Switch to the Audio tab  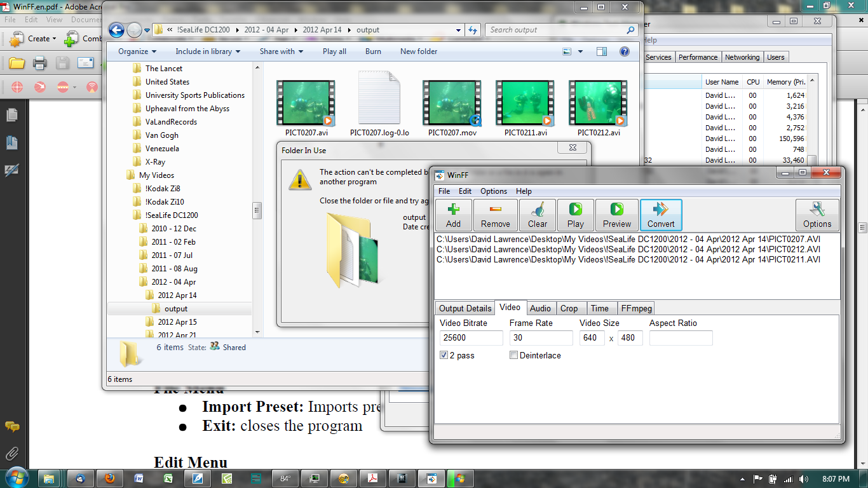click(540, 308)
